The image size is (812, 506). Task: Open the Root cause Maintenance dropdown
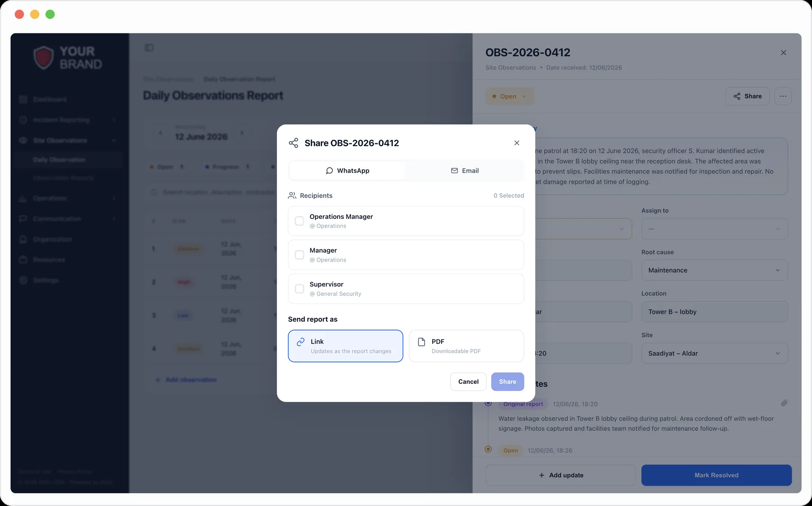coord(715,270)
